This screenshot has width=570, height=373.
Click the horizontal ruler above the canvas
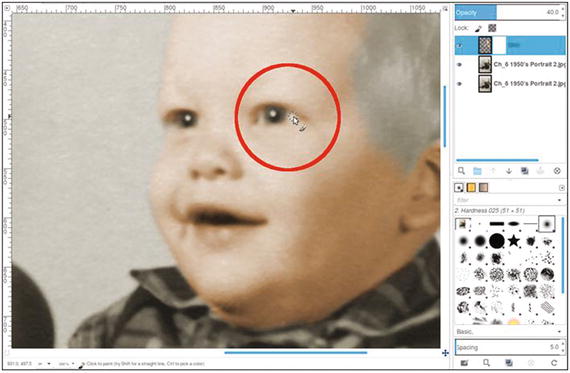pos(226,9)
